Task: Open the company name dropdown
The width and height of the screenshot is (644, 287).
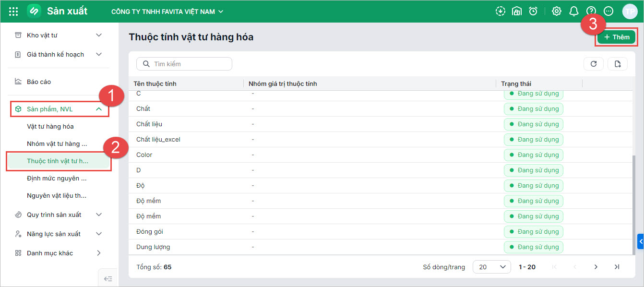Action: 167,12
